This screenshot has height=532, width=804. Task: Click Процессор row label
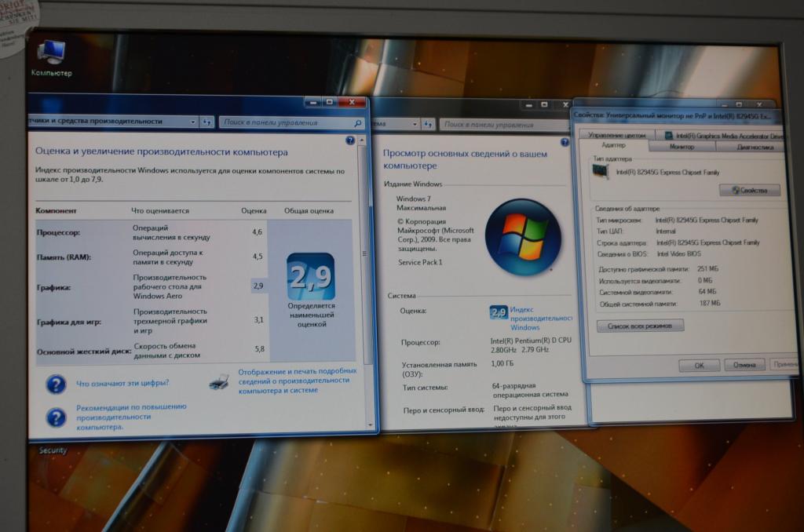(x=58, y=232)
